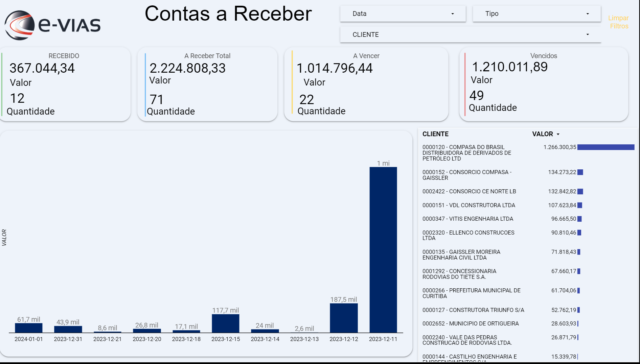Click the value 90.810,46
This screenshot has height=364, width=640.
pyautogui.click(x=564, y=233)
